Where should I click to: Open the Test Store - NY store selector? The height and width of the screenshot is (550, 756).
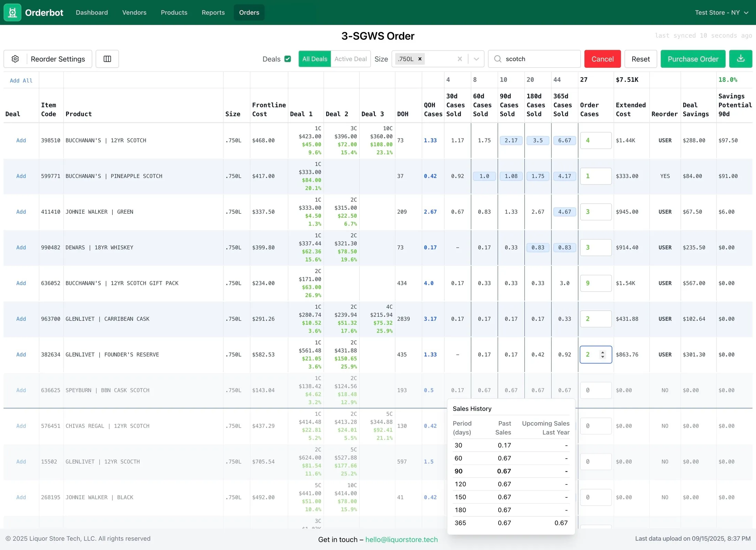(722, 13)
